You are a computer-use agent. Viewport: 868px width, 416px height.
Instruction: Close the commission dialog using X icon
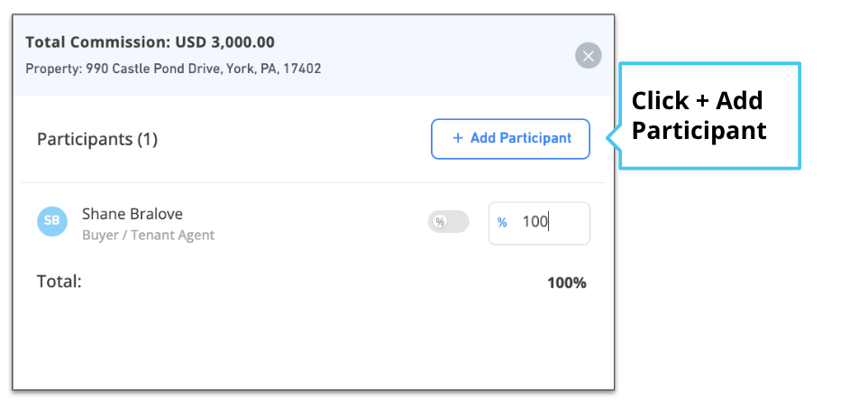point(588,56)
